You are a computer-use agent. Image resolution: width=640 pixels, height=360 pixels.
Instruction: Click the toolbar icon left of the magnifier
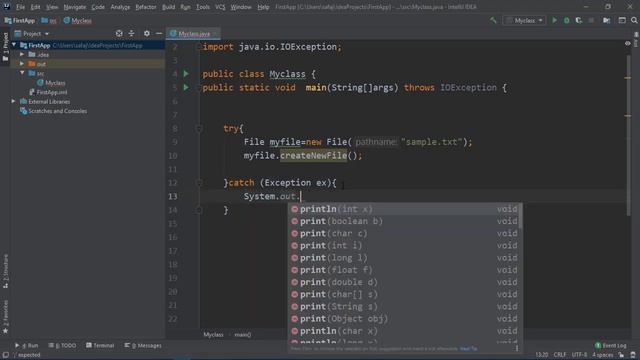[x=622, y=20]
